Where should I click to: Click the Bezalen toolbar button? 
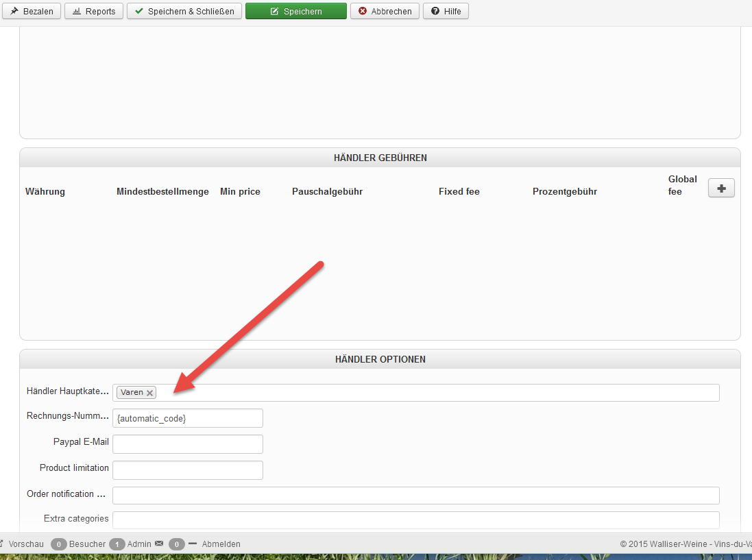pyautogui.click(x=32, y=11)
